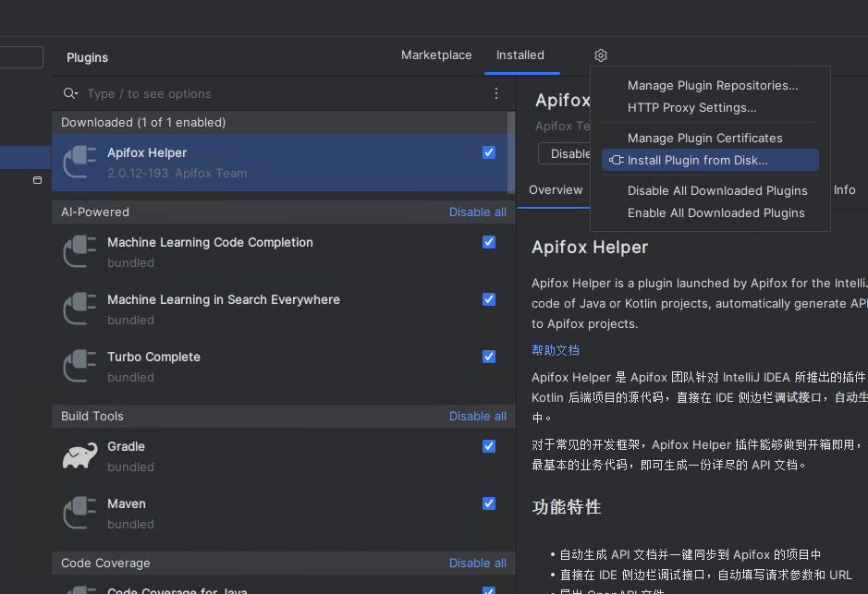The image size is (868, 594).
Task: Toggle Code Coverage for Java checkbox
Action: [489, 590]
